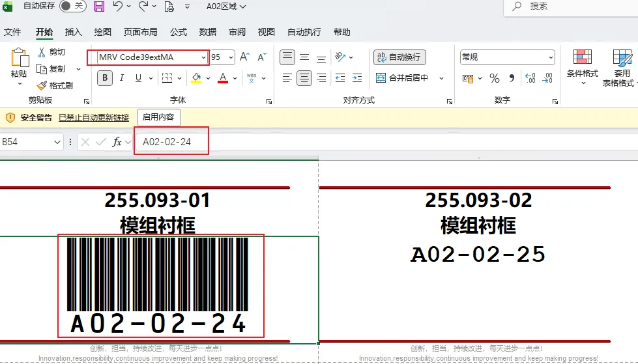Open the 自动执行 Automate tab
This screenshot has width=638, height=364.
coord(304,32)
